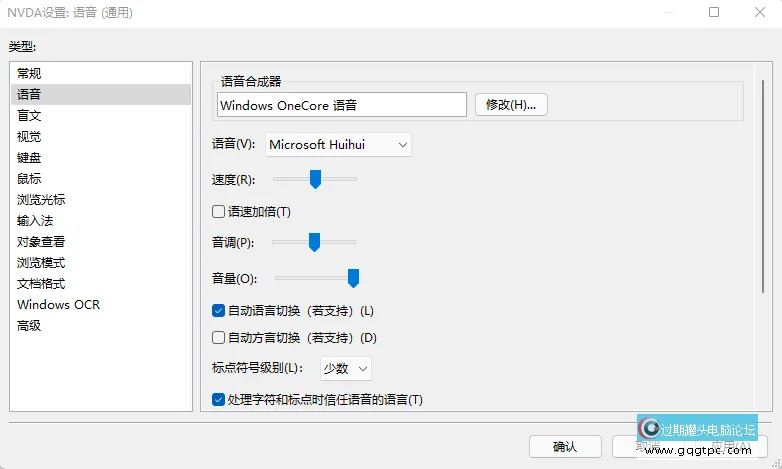
Task: Click the 音调(P) slider
Action: pyautogui.click(x=314, y=242)
